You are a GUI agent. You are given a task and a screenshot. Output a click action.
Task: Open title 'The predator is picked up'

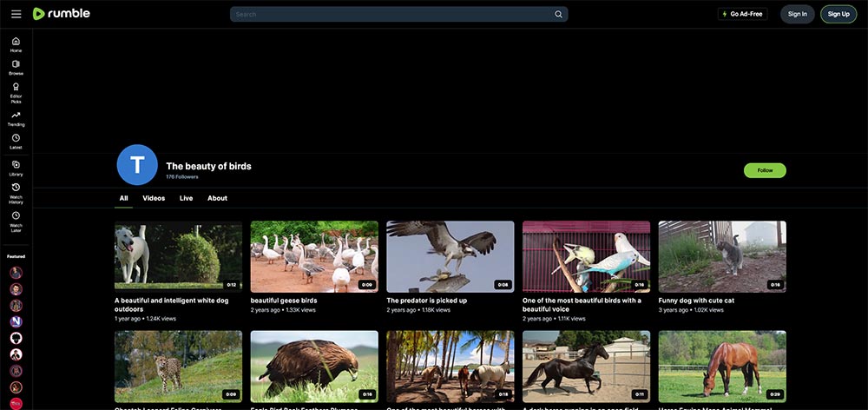[427, 301]
